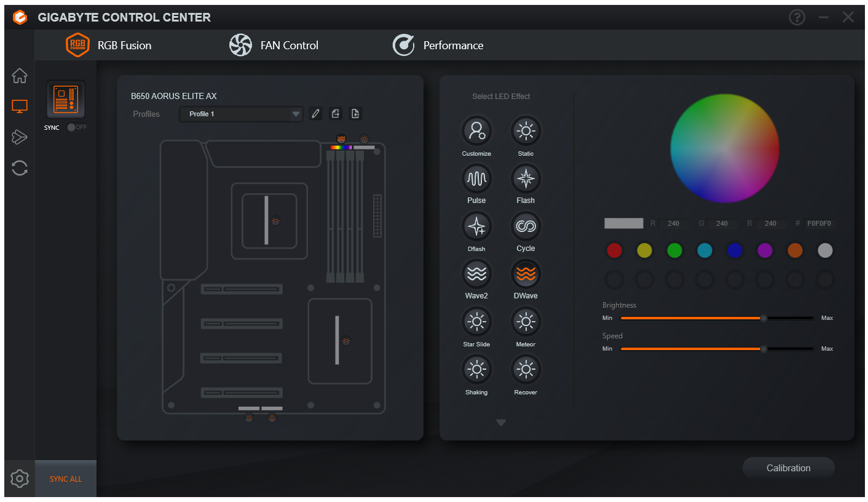This screenshot has height=502, width=868.
Task: Click the Brightness slider handle
Action: click(763, 318)
